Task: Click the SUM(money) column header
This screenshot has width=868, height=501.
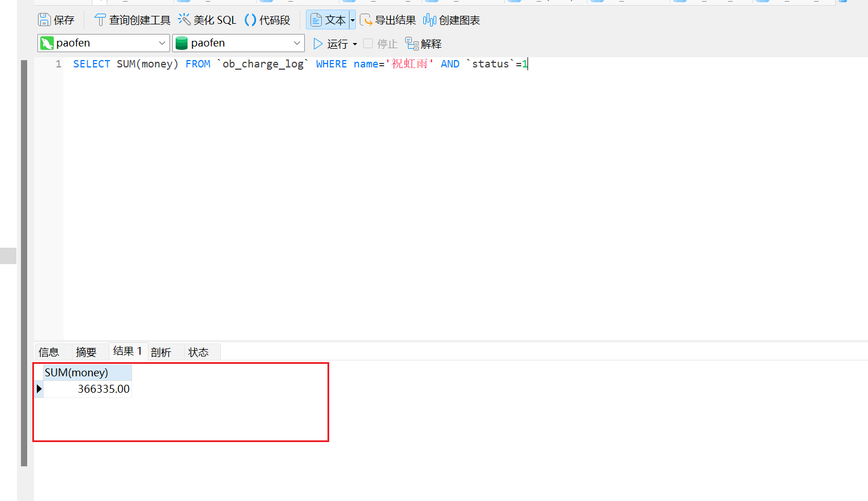Action: [87, 372]
